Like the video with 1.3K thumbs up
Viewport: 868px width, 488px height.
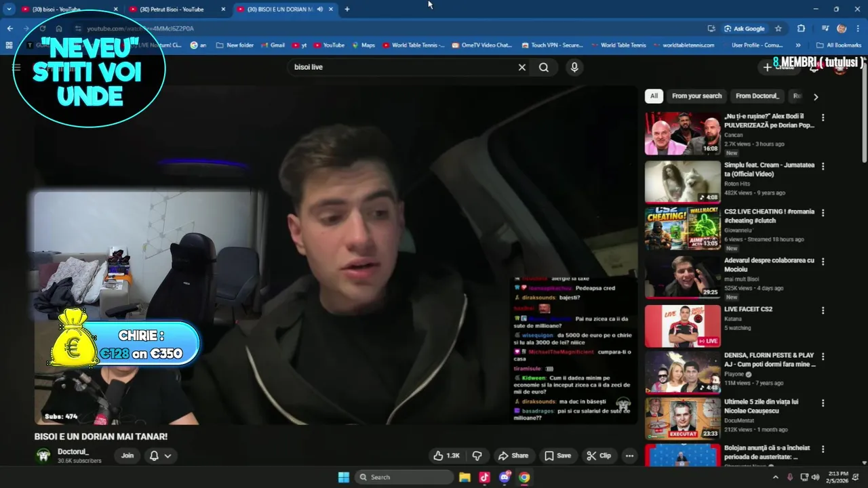(x=446, y=455)
